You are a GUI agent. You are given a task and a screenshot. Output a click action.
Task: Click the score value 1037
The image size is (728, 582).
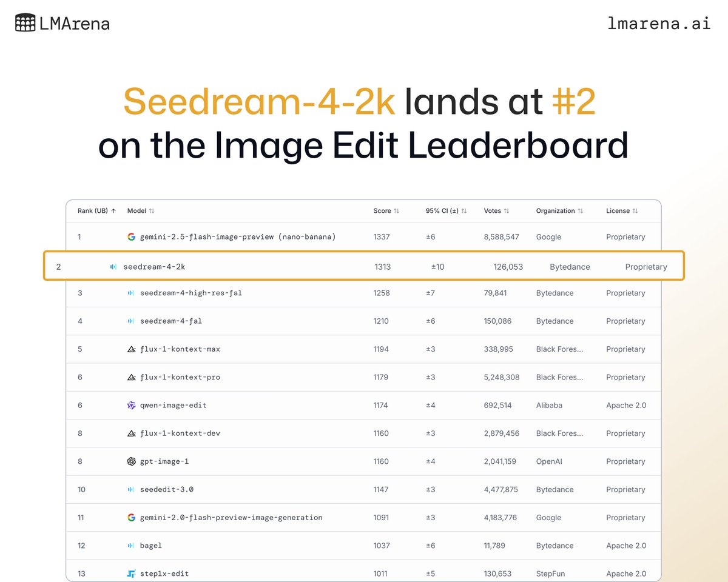(x=382, y=546)
